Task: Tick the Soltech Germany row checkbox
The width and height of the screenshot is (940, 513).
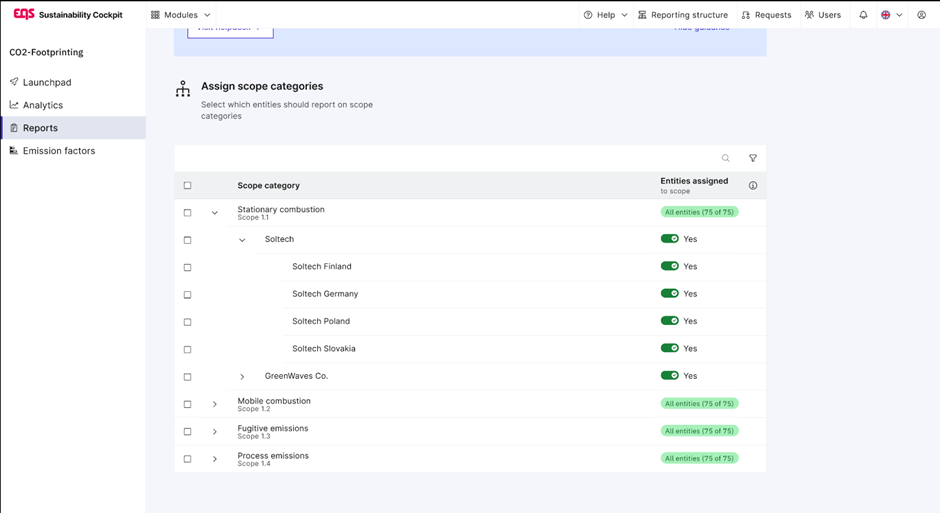Action: 187,295
